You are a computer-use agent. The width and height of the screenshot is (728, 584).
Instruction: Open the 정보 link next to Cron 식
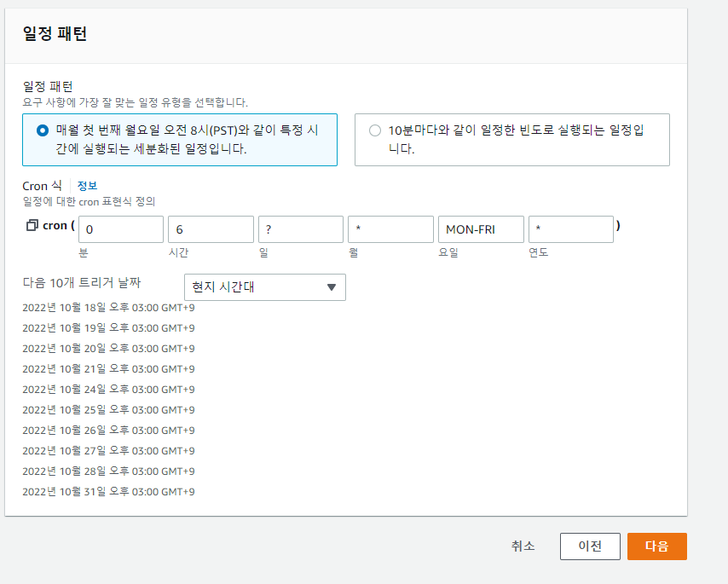(x=87, y=186)
